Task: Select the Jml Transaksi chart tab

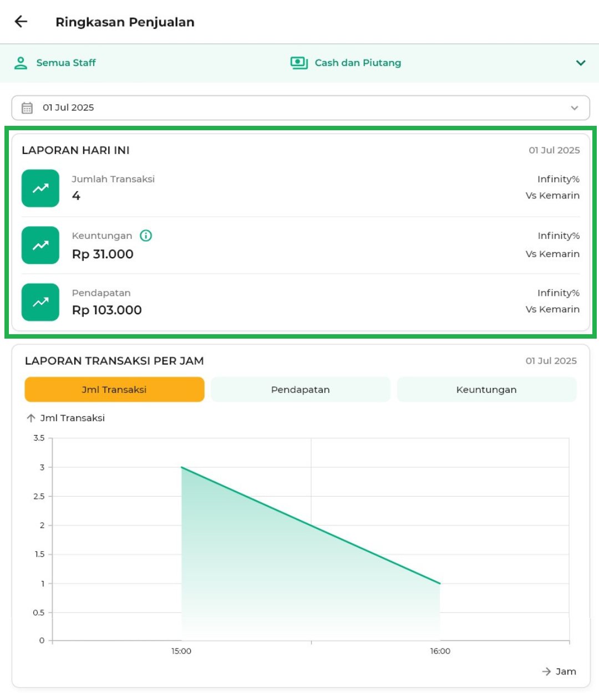Action: pos(114,390)
